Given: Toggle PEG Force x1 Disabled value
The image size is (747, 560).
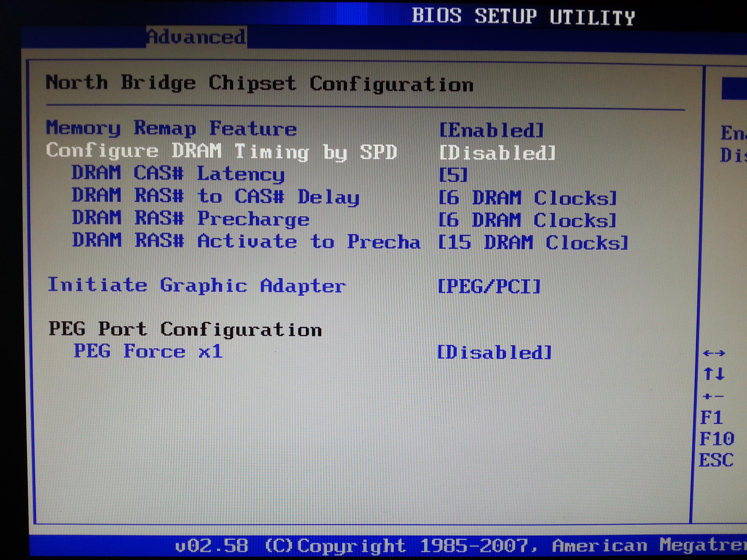Looking at the screenshot, I should coord(494,352).
